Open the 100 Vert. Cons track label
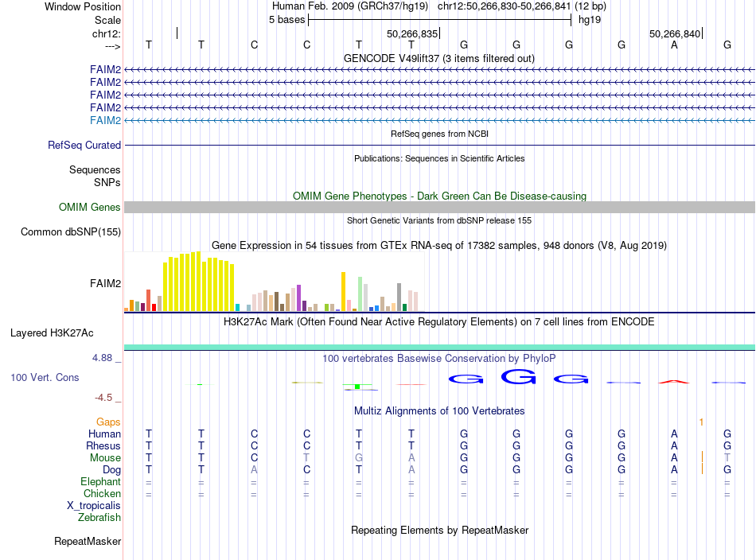Viewport: 756px width, 560px height. pyautogui.click(x=45, y=377)
